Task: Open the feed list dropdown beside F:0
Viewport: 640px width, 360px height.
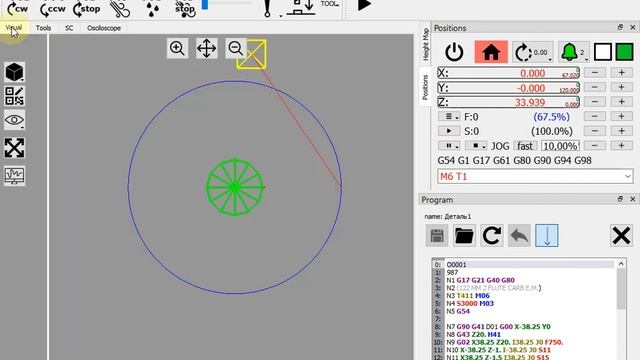Action: 449,117
